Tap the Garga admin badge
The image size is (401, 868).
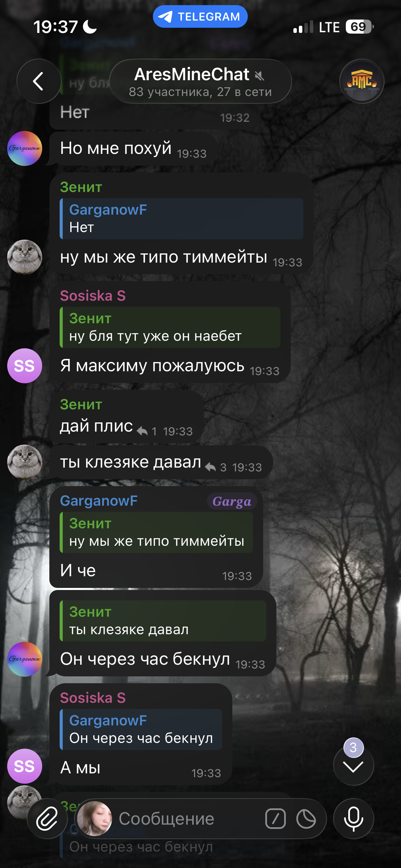232,502
